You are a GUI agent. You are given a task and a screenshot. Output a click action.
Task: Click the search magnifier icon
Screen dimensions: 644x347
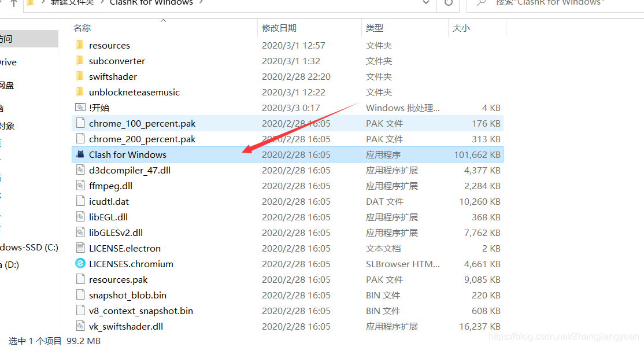coord(481,3)
